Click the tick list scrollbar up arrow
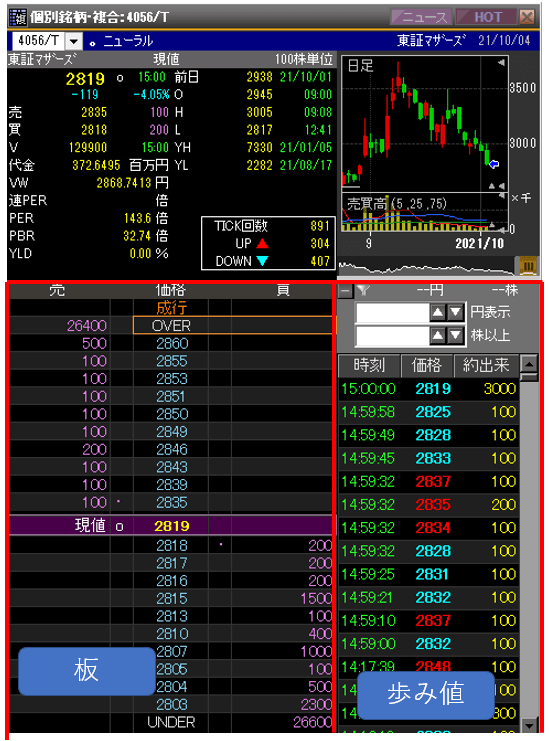 [529, 364]
